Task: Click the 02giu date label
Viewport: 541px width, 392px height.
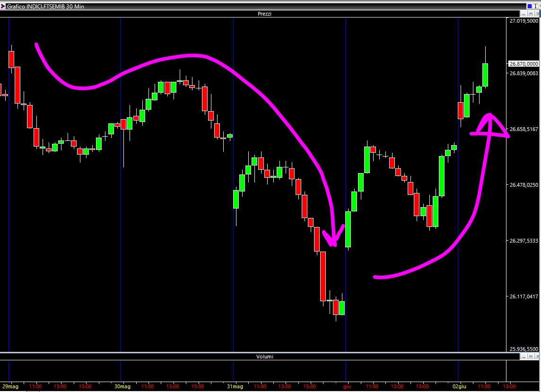Action: [x=460, y=386]
